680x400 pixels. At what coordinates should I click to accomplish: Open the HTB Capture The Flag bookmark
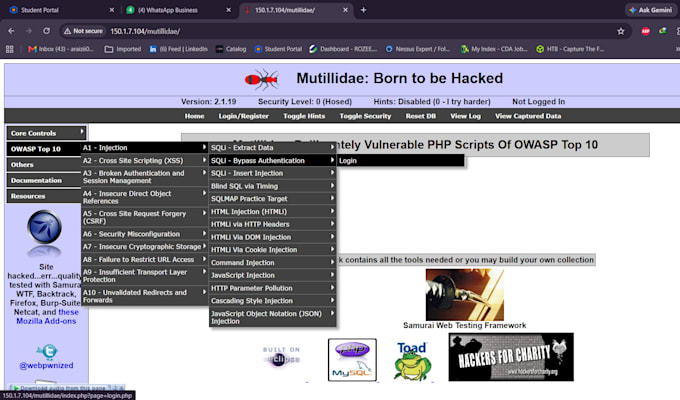pos(570,49)
